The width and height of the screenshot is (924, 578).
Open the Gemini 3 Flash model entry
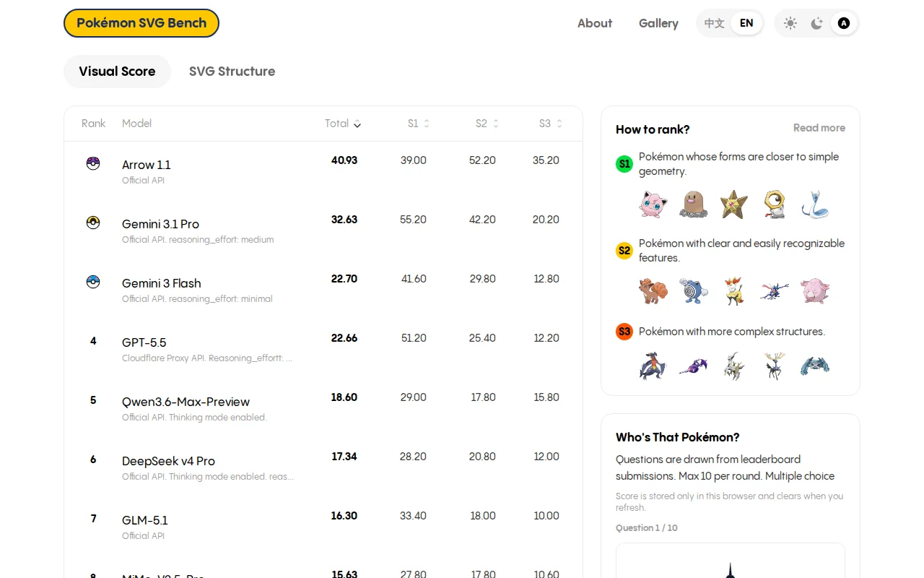162,283
